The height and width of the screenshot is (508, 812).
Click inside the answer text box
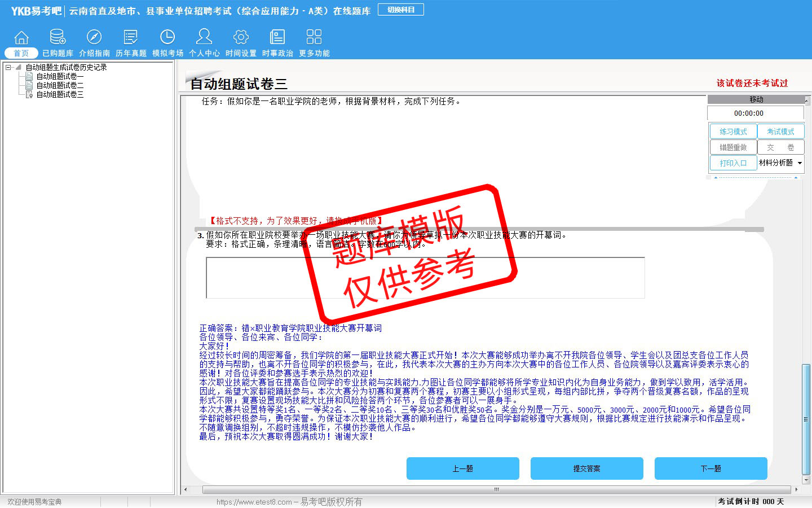point(425,278)
